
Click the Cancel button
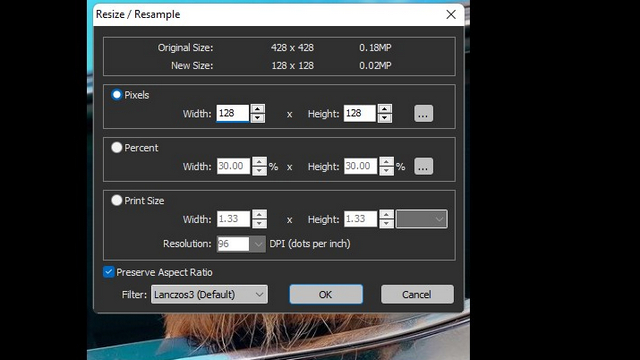coord(417,294)
